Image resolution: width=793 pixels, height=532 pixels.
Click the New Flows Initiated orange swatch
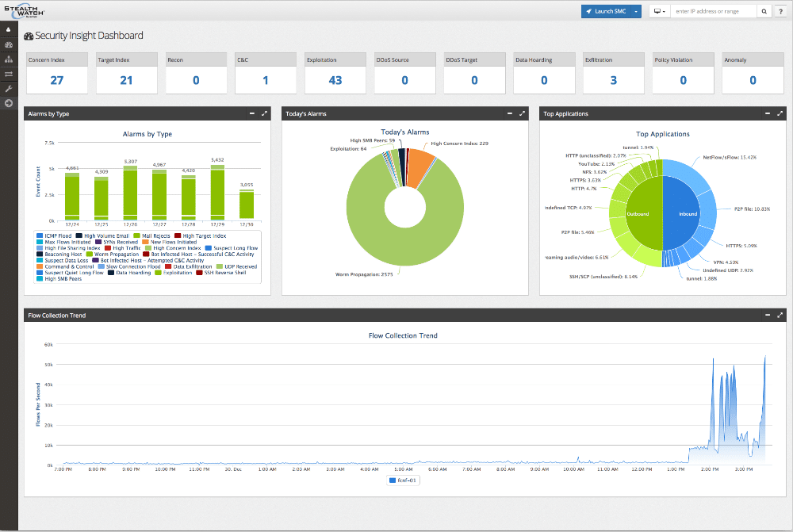pyautogui.click(x=146, y=242)
